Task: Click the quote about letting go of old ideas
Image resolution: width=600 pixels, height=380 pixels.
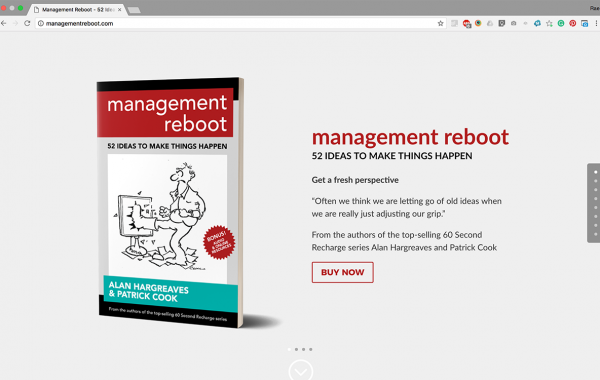Action: 406,207
